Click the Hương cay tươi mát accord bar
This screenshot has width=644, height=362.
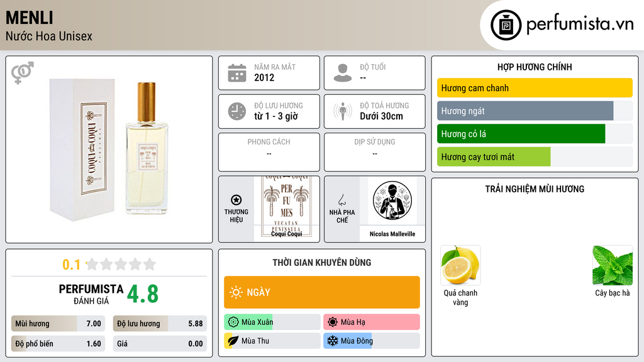[x=535, y=156]
